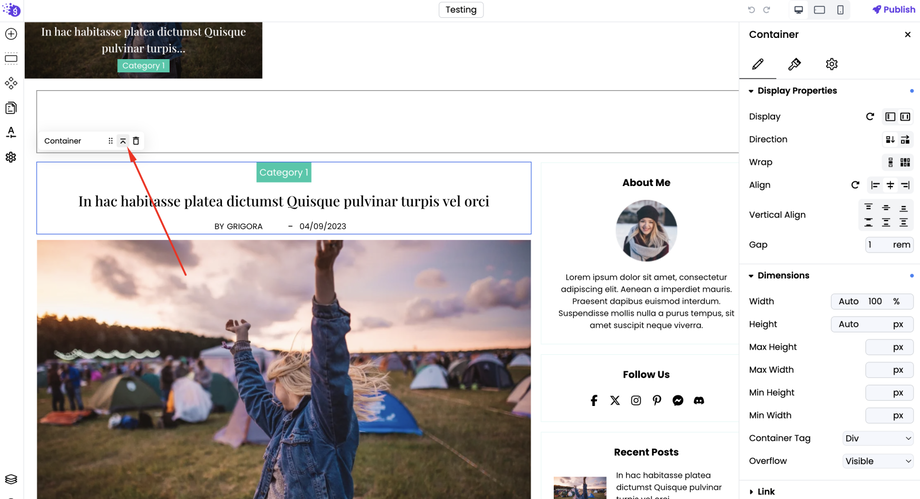Set align to center option

pos(890,185)
